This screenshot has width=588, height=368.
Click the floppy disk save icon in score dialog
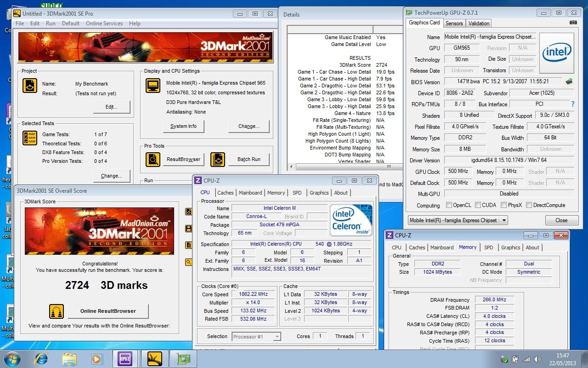[x=188, y=229]
